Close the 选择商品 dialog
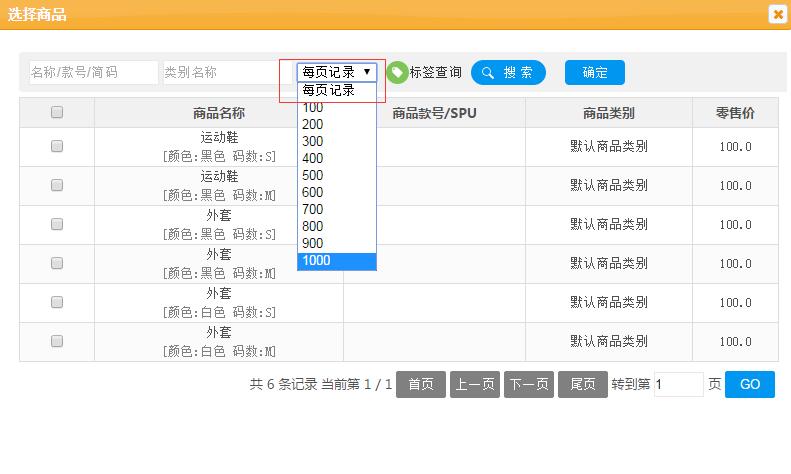This screenshot has width=791, height=474. click(x=777, y=14)
